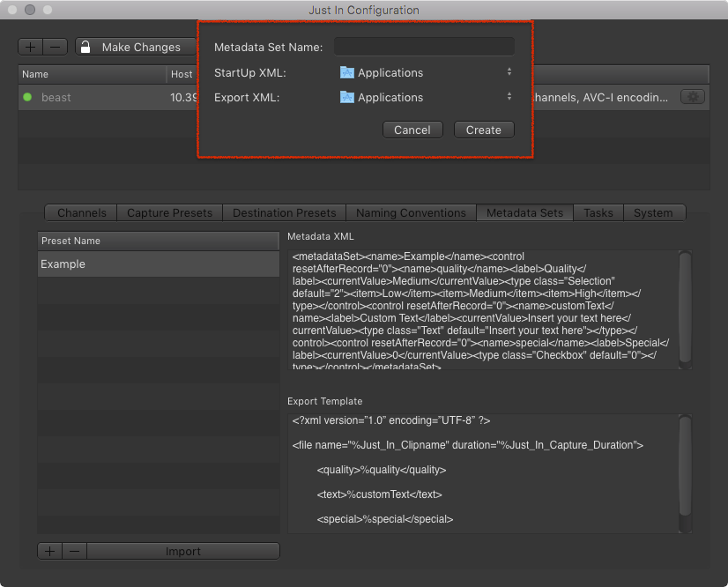Click the StartUp XML Applications folder icon
The width and height of the screenshot is (728, 587).
347,72
